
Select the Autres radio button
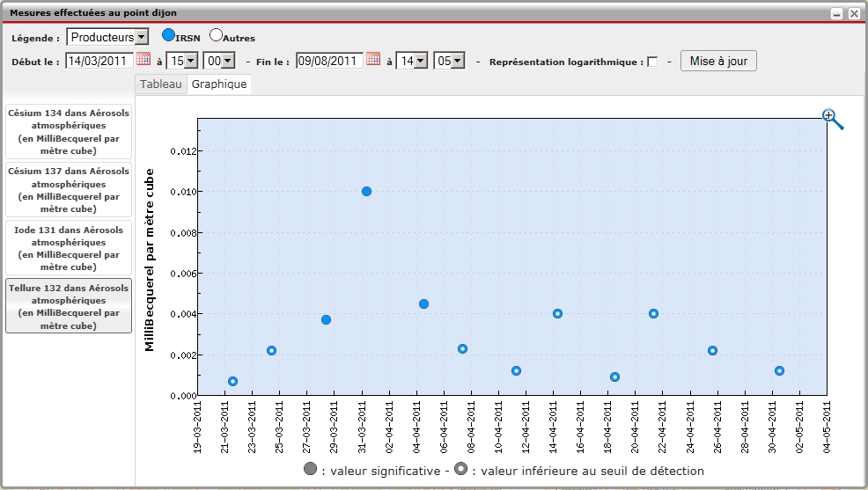pyautogui.click(x=216, y=35)
